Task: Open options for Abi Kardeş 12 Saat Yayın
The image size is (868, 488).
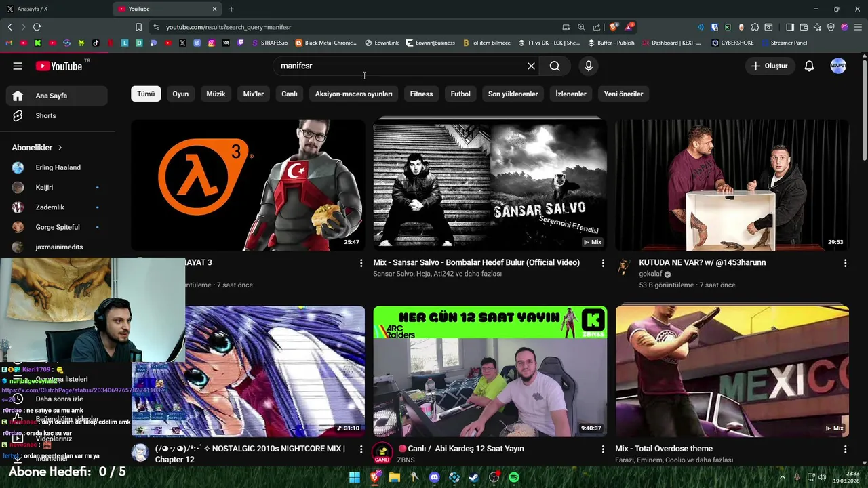Action: coord(603,449)
